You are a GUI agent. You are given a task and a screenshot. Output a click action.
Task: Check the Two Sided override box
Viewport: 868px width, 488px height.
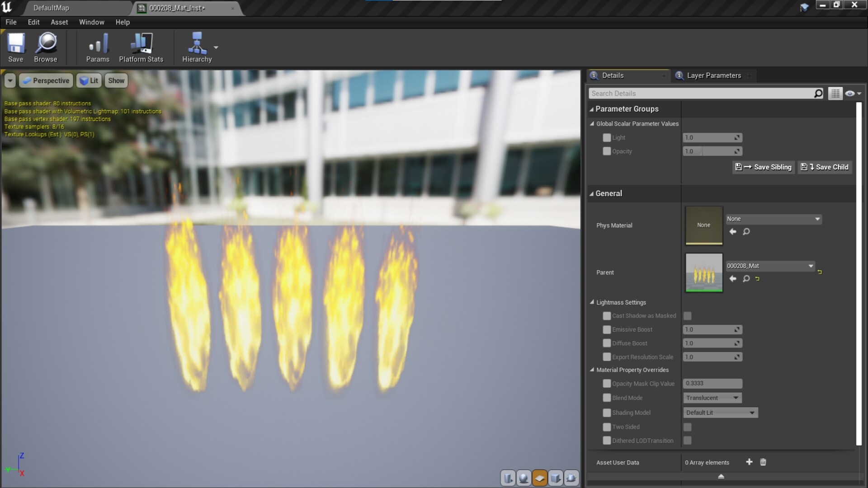tap(607, 427)
